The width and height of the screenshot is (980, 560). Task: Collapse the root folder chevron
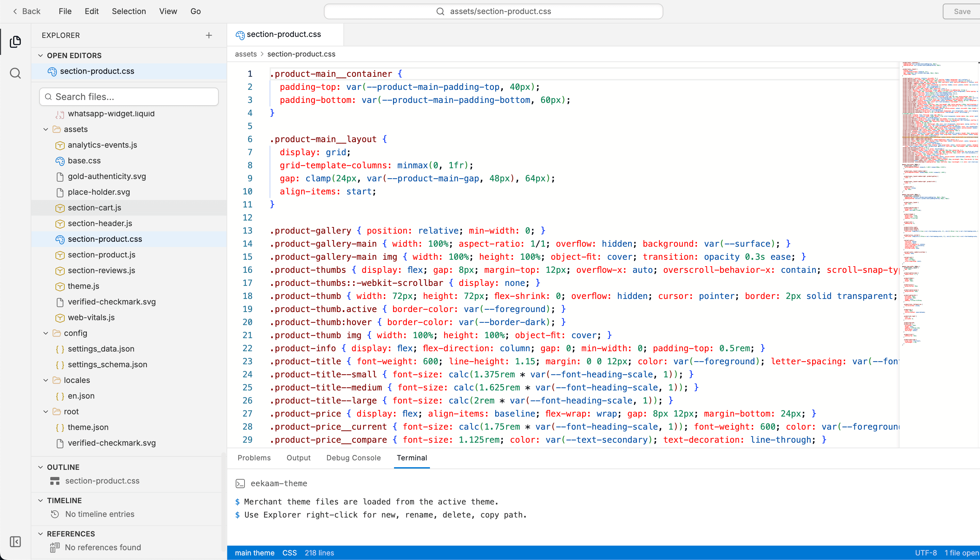[46, 412]
